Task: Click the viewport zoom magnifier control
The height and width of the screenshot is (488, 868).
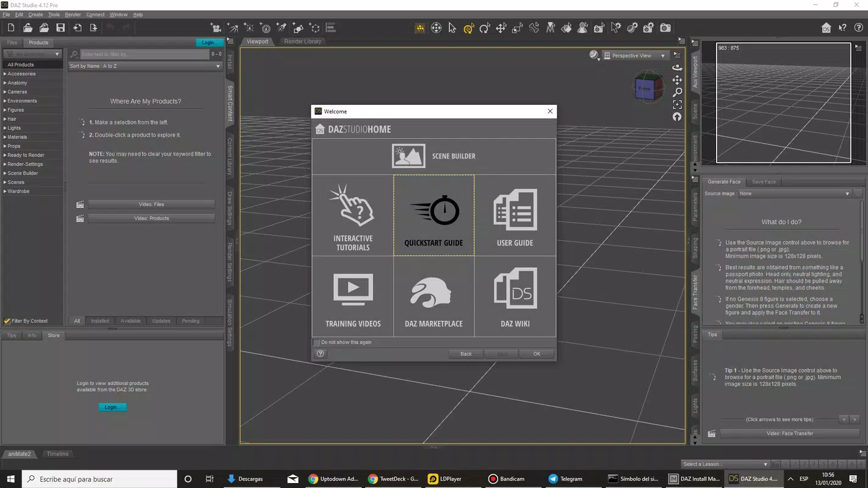Action: tap(677, 92)
